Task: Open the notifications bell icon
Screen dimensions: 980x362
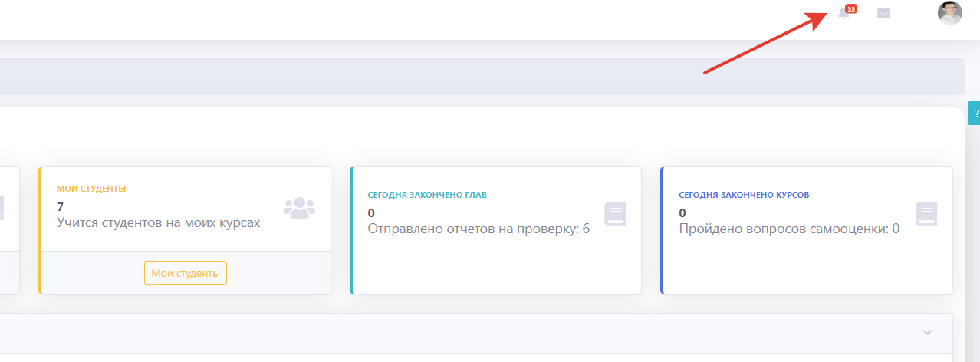Action: [x=844, y=14]
